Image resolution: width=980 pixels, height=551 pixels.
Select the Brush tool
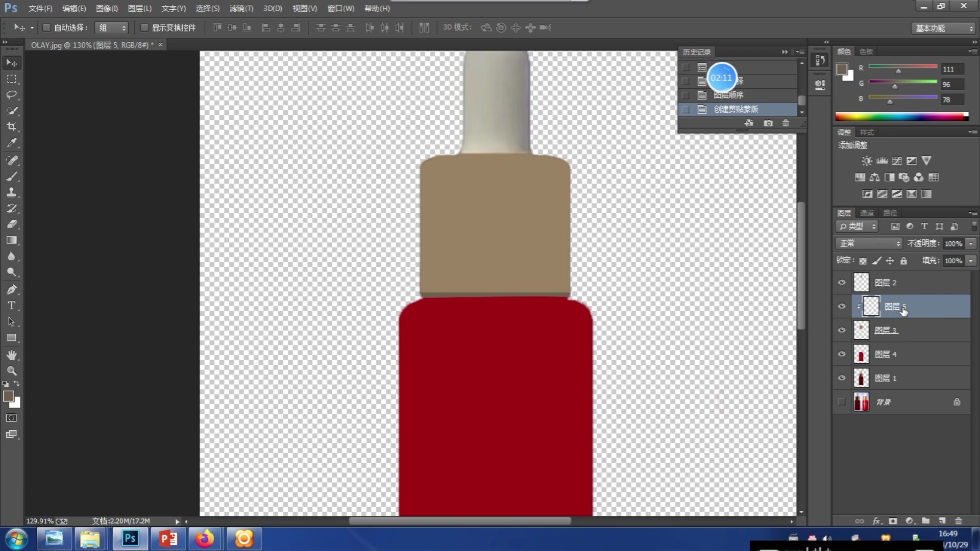coord(12,177)
